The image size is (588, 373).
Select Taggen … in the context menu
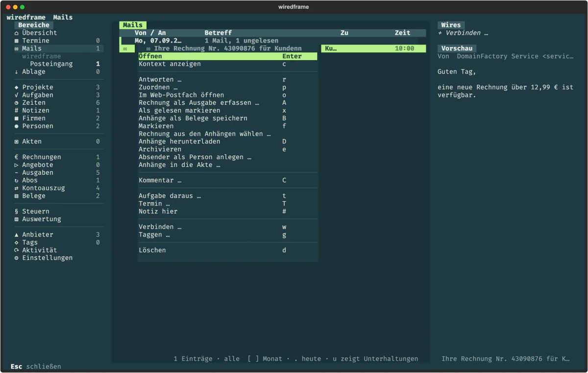click(228, 234)
